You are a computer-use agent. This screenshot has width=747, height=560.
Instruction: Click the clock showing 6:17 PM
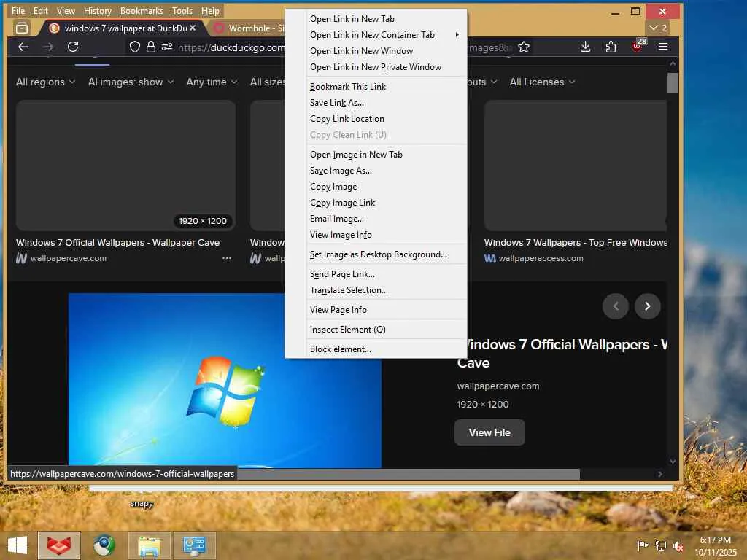[715, 540]
